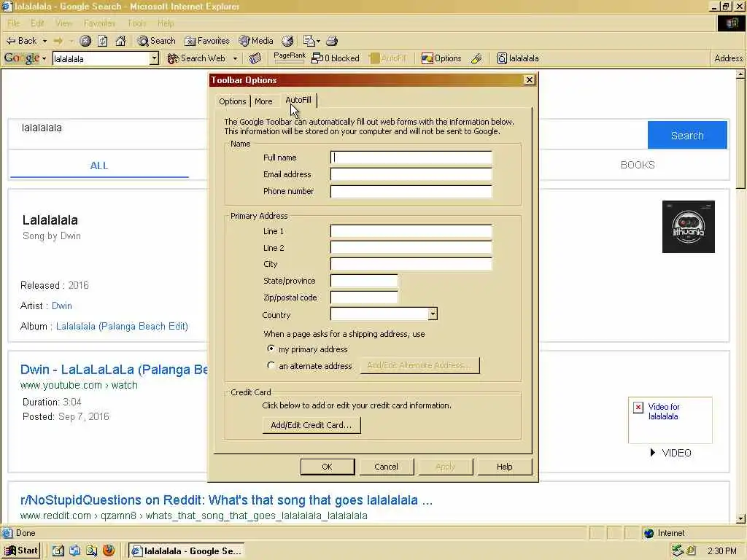
Task: Open the ALL results tab
Action: (99, 166)
